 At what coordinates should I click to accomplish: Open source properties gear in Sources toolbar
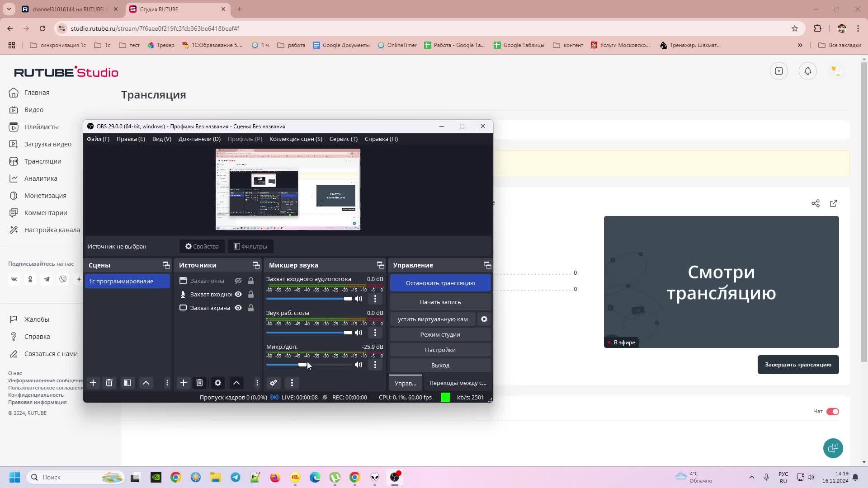coord(218,383)
